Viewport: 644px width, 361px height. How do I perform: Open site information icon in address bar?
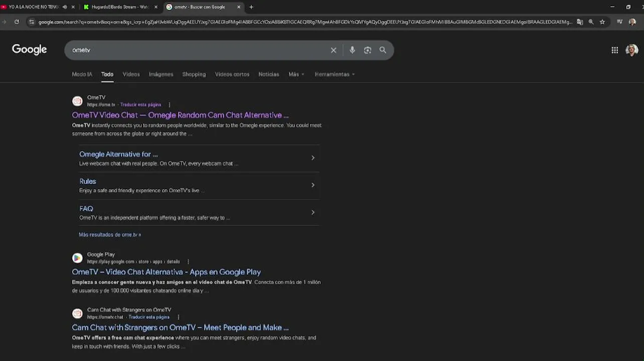pyautogui.click(x=32, y=22)
